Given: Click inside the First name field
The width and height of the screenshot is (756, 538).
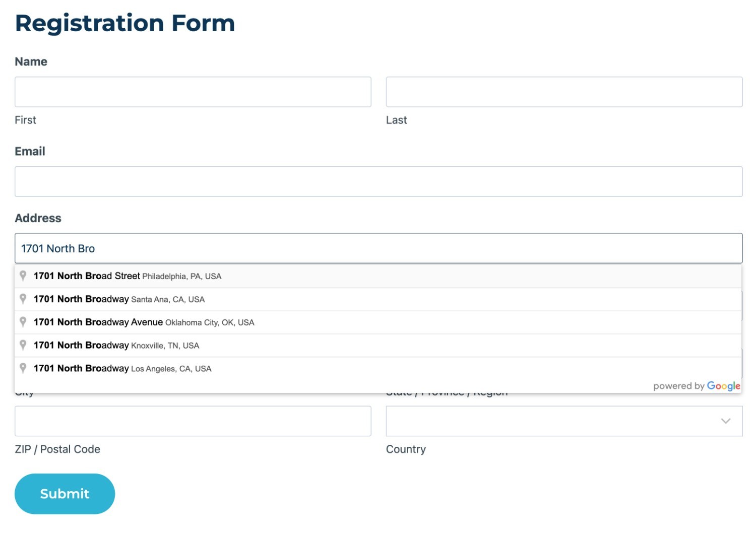Looking at the screenshot, I should (x=193, y=92).
